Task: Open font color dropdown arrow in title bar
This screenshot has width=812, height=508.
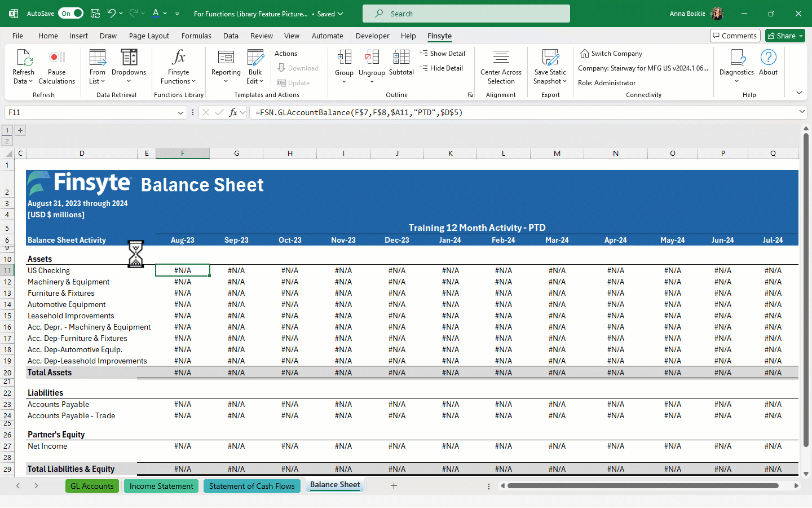Action: pyautogui.click(x=165, y=14)
